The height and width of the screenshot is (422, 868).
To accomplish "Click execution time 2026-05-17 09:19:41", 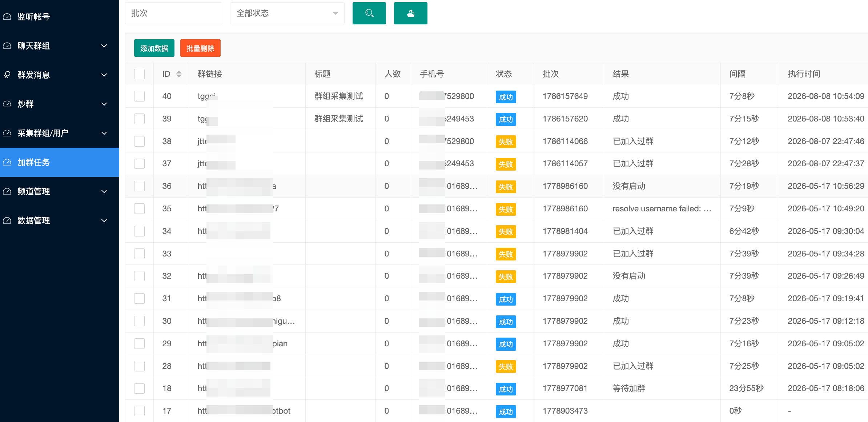I will [x=826, y=299].
